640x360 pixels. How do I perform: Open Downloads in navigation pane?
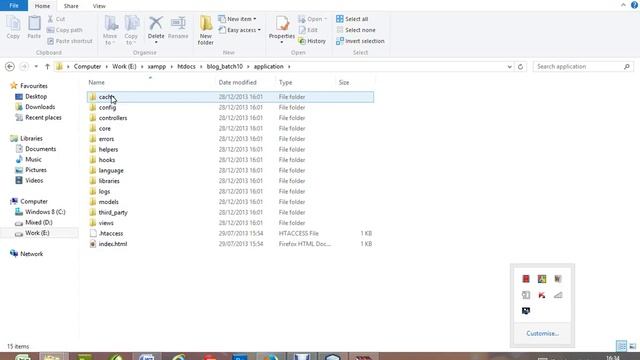pyautogui.click(x=40, y=107)
